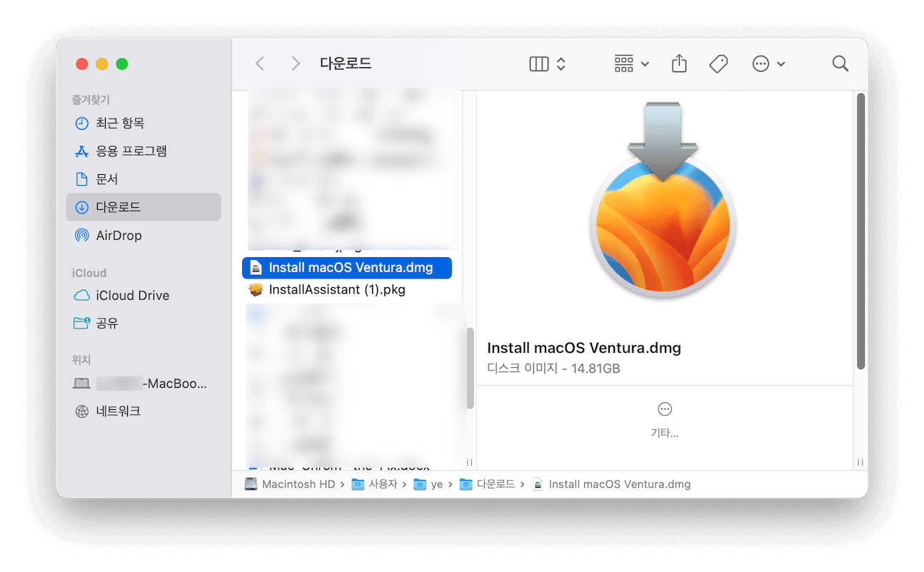Zoom the Finder window with green button
This screenshot has width=924, height=572.
point(122,64)
